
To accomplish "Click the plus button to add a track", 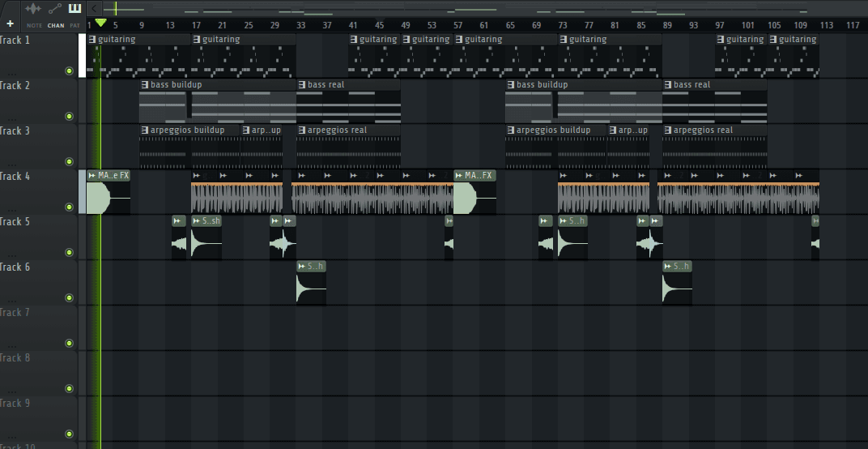I will [10, 24].
